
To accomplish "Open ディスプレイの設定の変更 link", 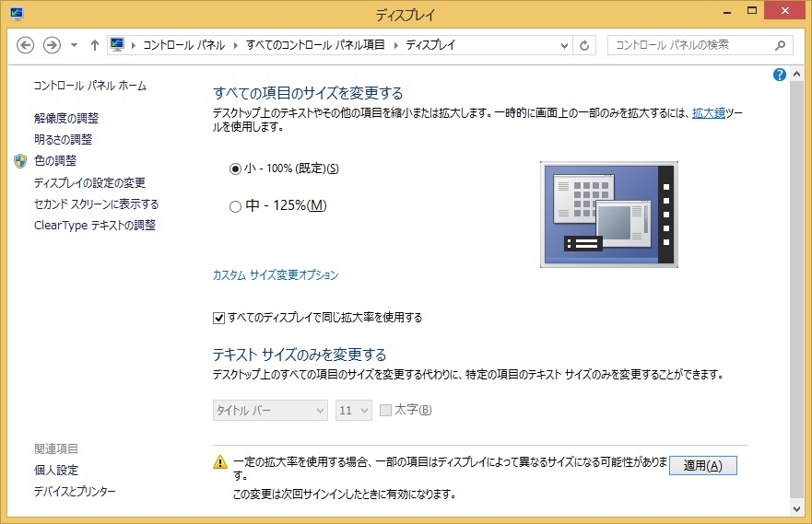I will 89,182.
